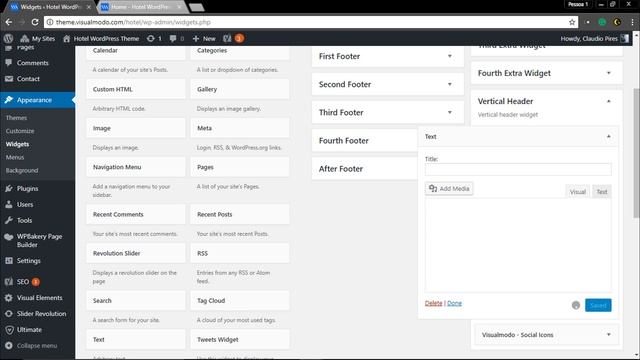
Task: Select the Tag Cloud available widget
Action: point(240,300)
